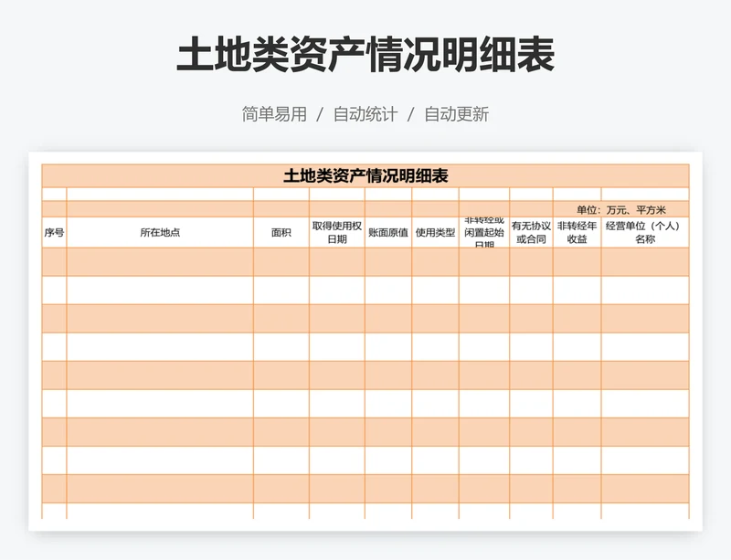Viewport: 731px width, 560px height.
Task: Click the '闲置起始日期' header cell
Action: coord(484,232)
